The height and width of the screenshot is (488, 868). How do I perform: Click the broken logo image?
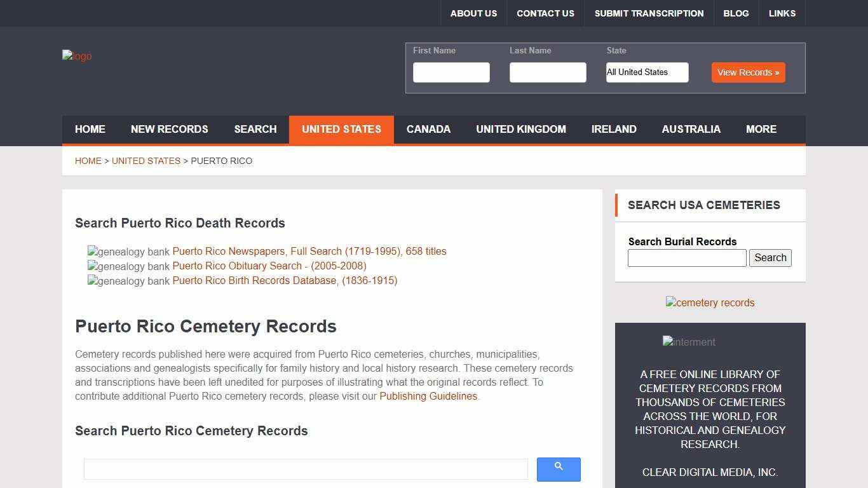(76, 56)
